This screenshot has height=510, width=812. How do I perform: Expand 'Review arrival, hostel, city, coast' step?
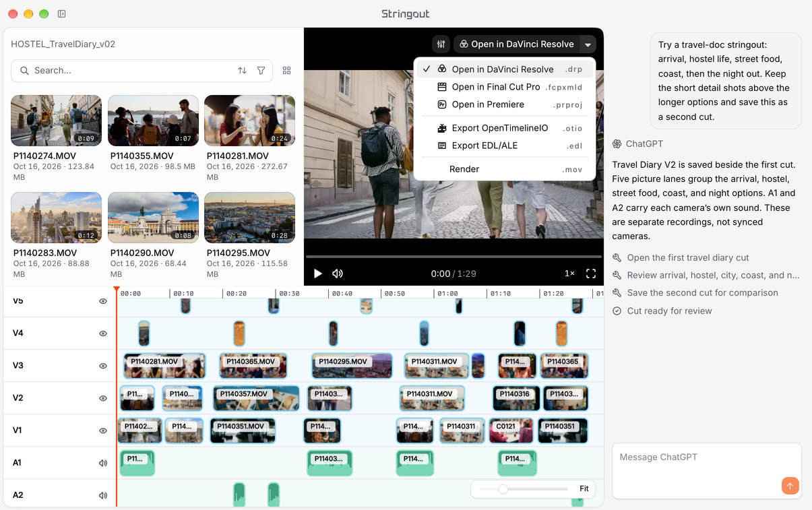pyautogui.click(x=706, y=275)
